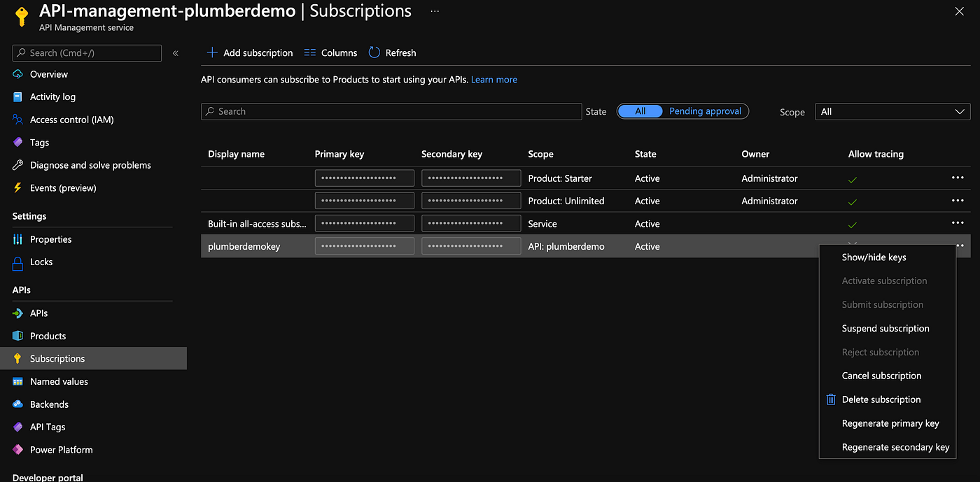This screenshot has width=980, height=482.
Task: Click the Diagnose wrench icon
Action: pyautogui.click(x=18, y=165)
